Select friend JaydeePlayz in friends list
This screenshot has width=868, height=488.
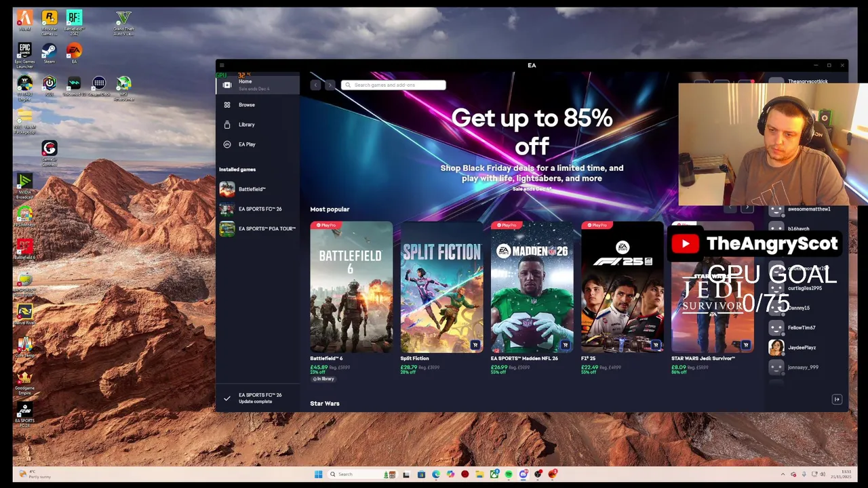[802, 347]
